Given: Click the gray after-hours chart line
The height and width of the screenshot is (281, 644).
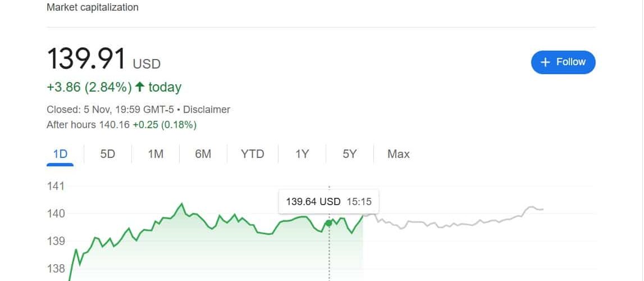Looking at the screenshot, I should point(449,223).
